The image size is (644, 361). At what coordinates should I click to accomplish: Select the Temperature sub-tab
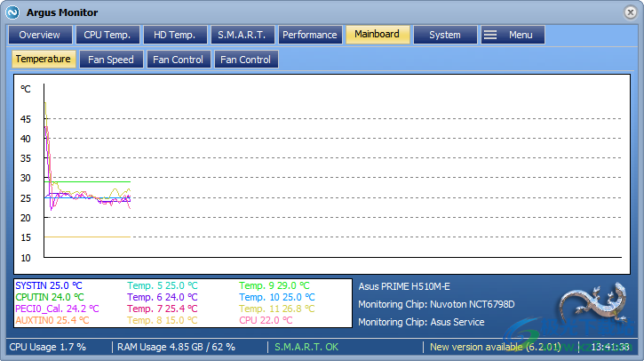coord(43,60)
